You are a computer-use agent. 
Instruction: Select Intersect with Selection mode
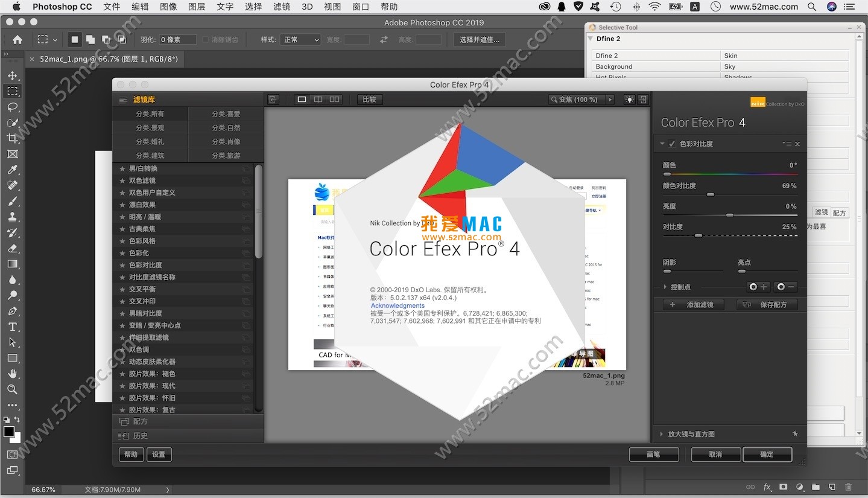(x=122, y=40)
